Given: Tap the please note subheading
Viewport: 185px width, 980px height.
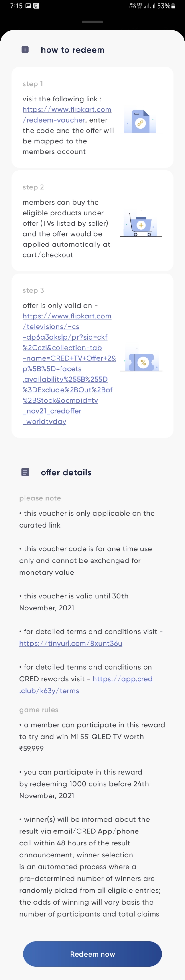Looking at the screenshot, I should [x=40, y=498].
